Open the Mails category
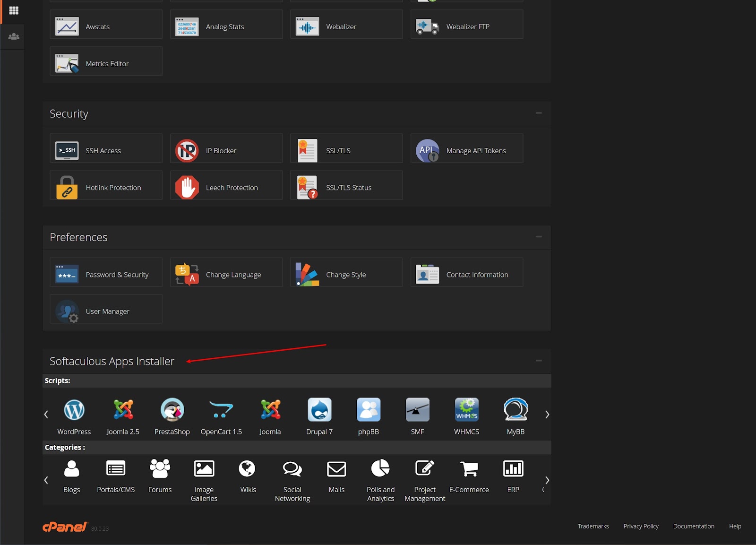The height and width of the screenshot is (545, 756). click(x=336, y=476)
